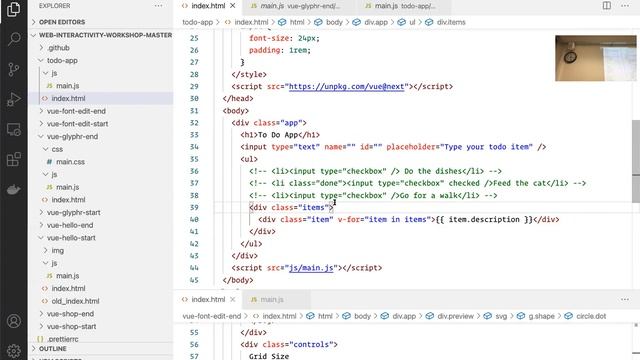Click the split editor right icon
The height and width of the screenshot is (360, 640).
click(x=607, y=6)
